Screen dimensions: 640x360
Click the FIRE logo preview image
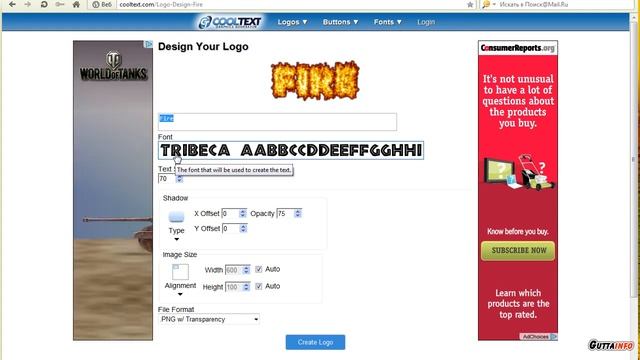(x=315, y=80)
